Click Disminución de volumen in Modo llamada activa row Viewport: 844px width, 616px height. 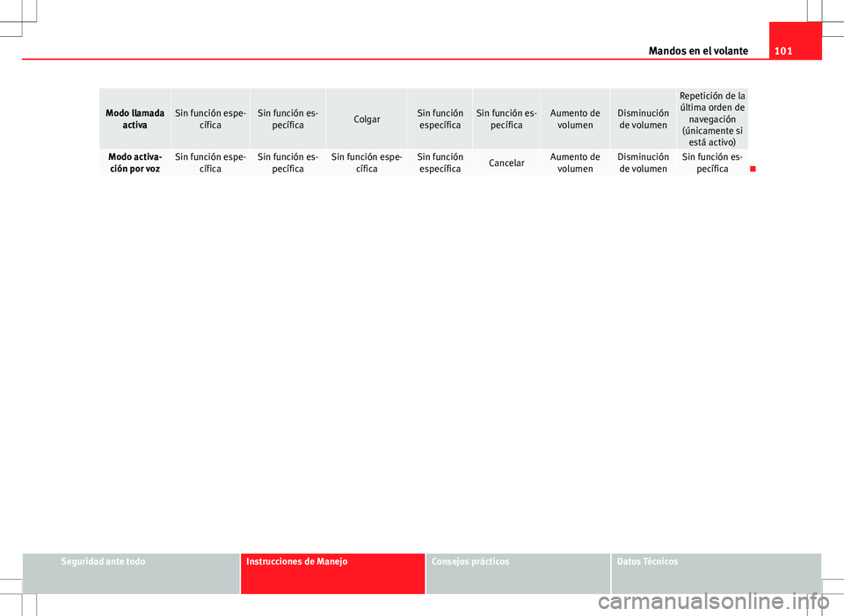point(644,119)
